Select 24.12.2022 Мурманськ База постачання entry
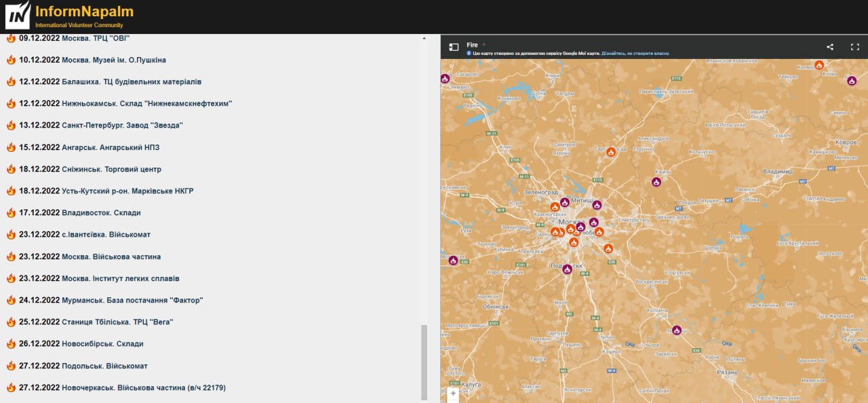The width and height of the screenshot is (868, 403). point(132,300)
